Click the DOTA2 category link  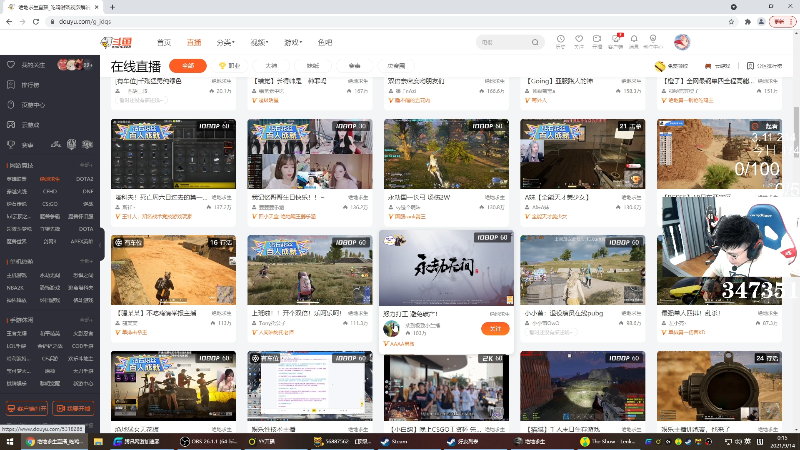pyautogui.click(x=84, y=179)
